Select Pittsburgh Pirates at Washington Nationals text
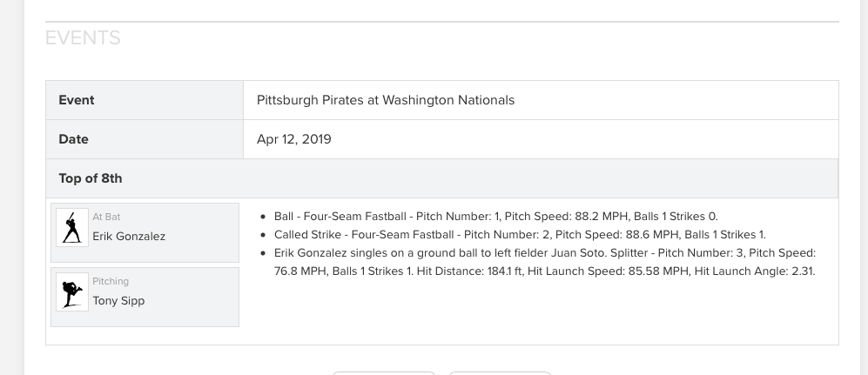 [386, 100]
